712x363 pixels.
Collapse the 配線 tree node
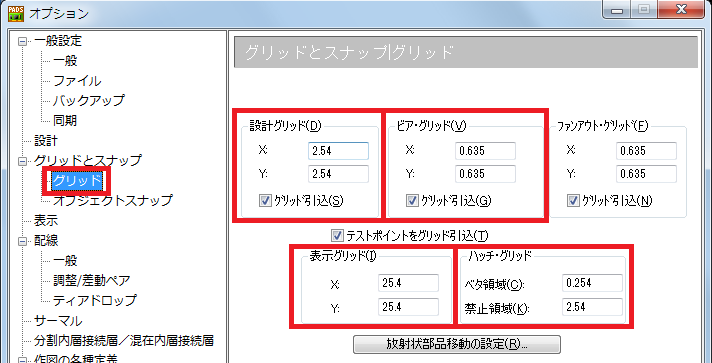pos(22,241)
